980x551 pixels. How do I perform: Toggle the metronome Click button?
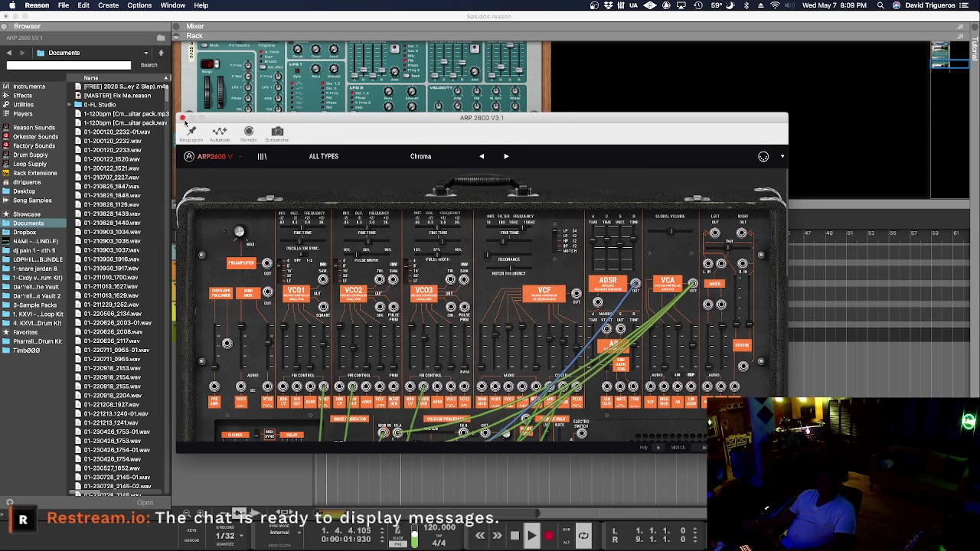coord(397,531)
